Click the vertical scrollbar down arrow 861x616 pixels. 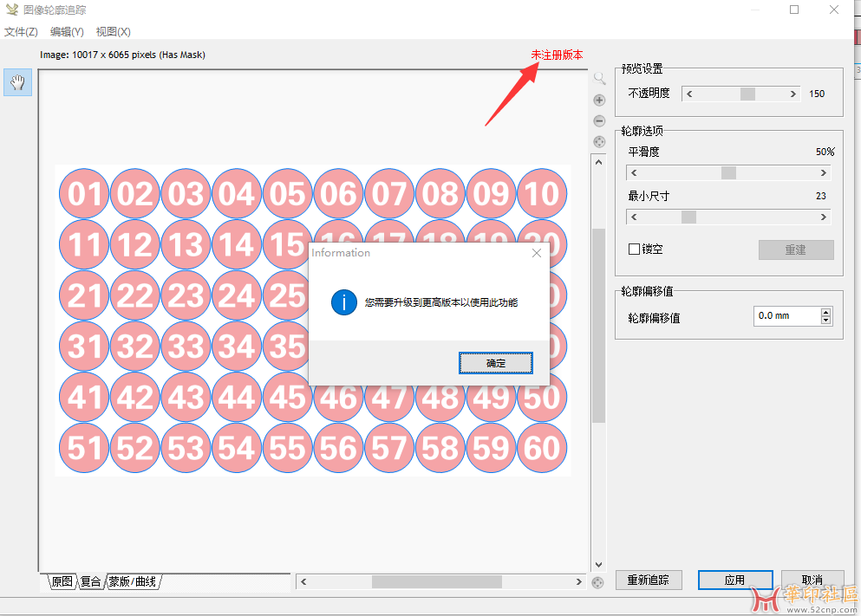(x=598, y=565)
